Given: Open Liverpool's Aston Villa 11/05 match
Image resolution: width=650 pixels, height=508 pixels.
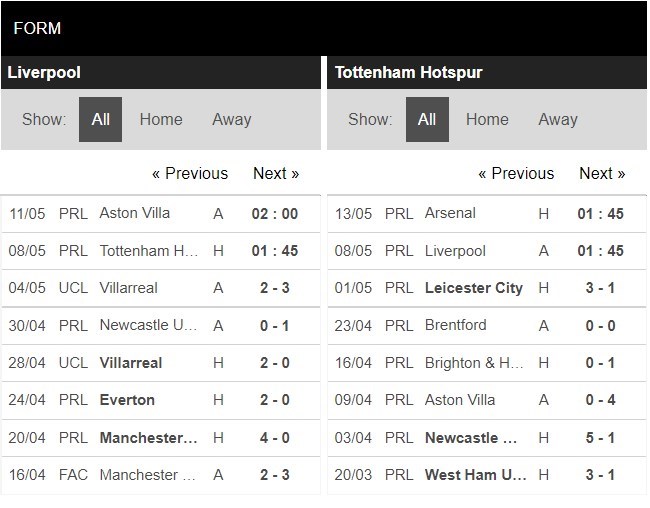Looking at the screenshot, I should coord(135,213).
